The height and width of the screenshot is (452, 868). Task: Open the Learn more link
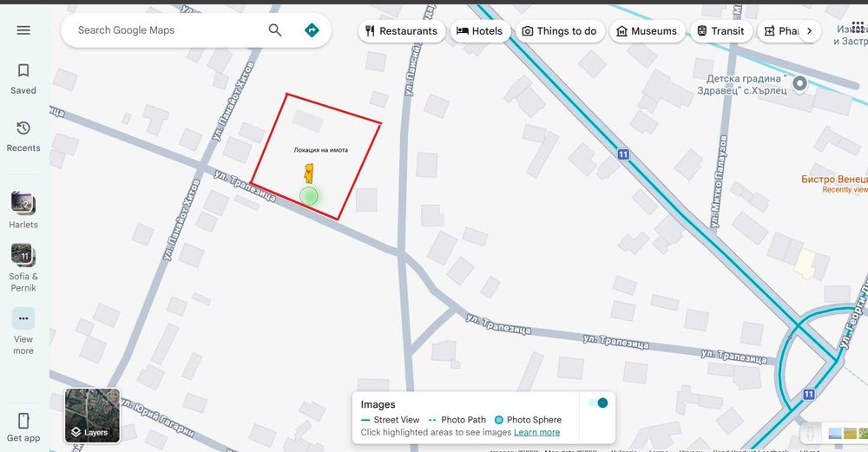pyautogui.click(x=536, y=432)
